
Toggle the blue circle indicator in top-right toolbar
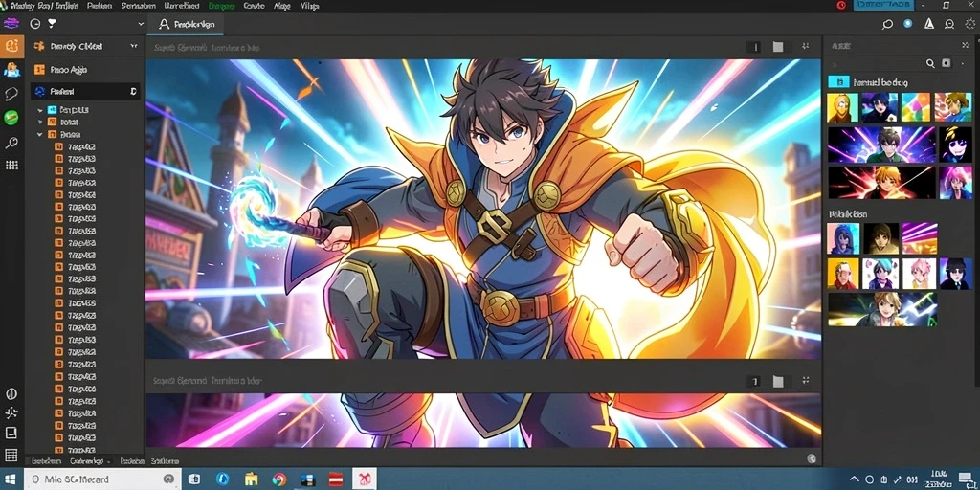[x=908, y=24]
